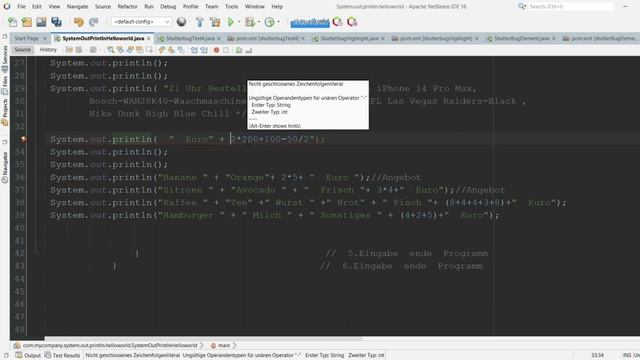Screen dimensions: 640x360
Task: Close the SystemOutPrintlnHelloworld.java tab
Action: tap(149, 38)
